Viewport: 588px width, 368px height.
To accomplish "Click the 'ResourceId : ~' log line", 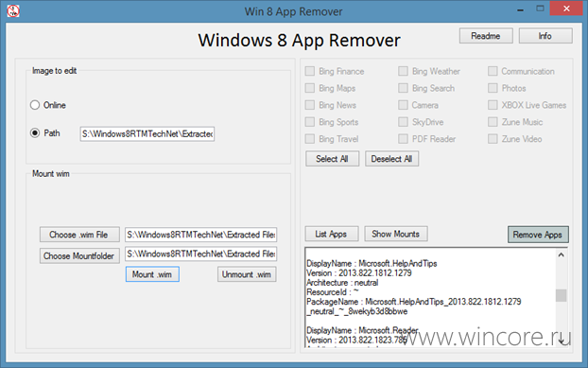I will [332, 292].
